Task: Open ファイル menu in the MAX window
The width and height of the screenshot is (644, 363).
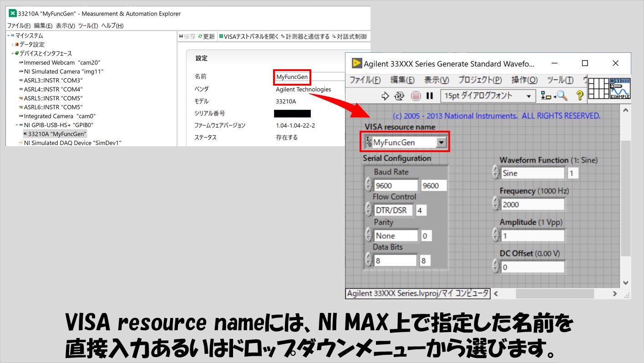Action: [x=19, y=26]
